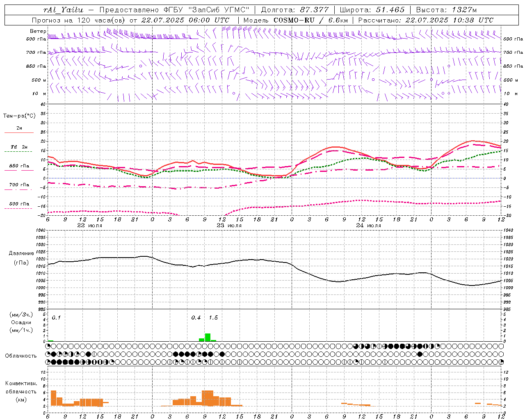The height and width of the screenshot is (420, 525).
Task: Select the Осадки precipitation label
Action: [21, 323]
